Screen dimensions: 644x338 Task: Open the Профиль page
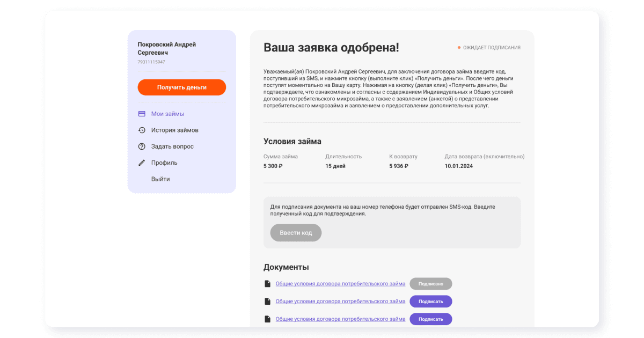(x=164, y=163)
